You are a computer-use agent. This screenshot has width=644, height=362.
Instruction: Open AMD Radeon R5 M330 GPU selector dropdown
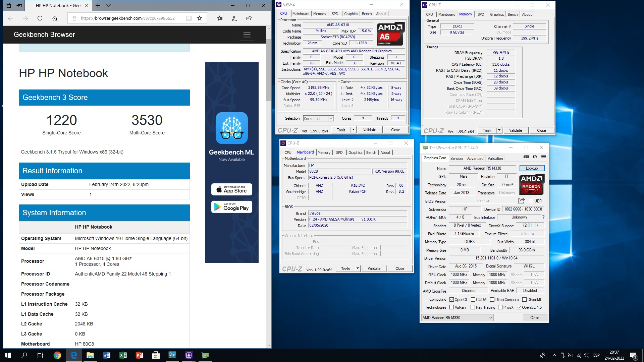(457, 318)
